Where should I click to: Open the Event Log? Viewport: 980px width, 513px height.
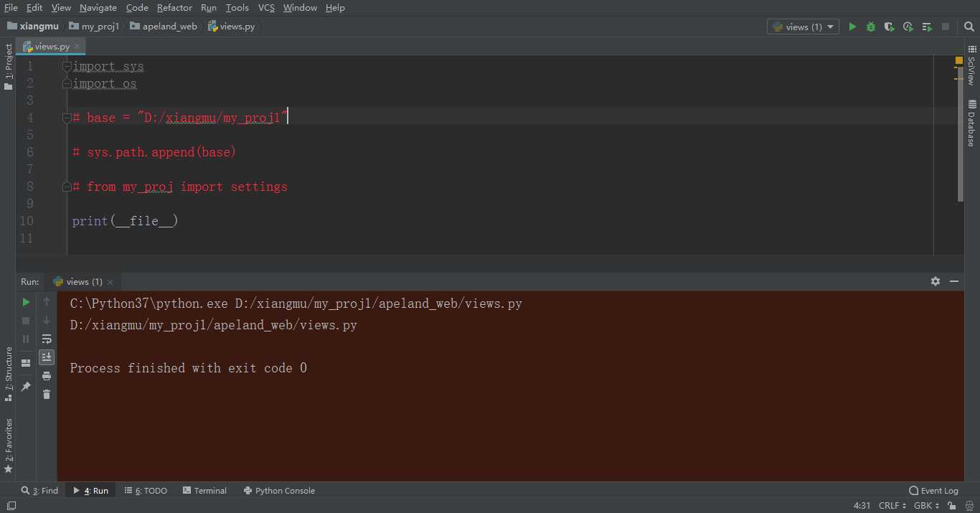pyautogui.click(x=933, y=491)
